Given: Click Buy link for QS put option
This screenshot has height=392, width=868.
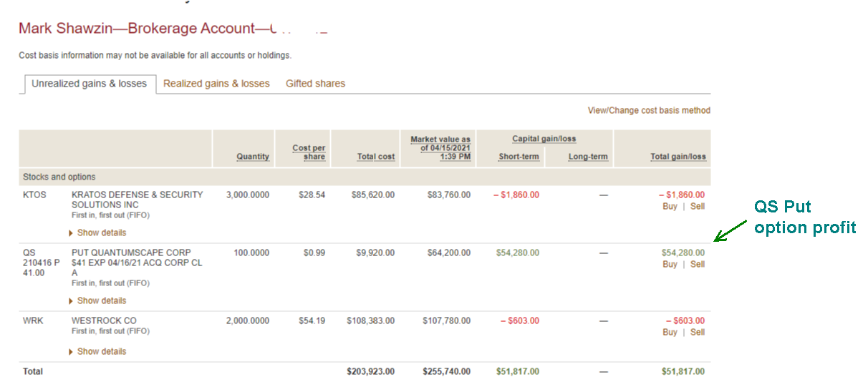Looking at the screenshot, I should 670,264.
